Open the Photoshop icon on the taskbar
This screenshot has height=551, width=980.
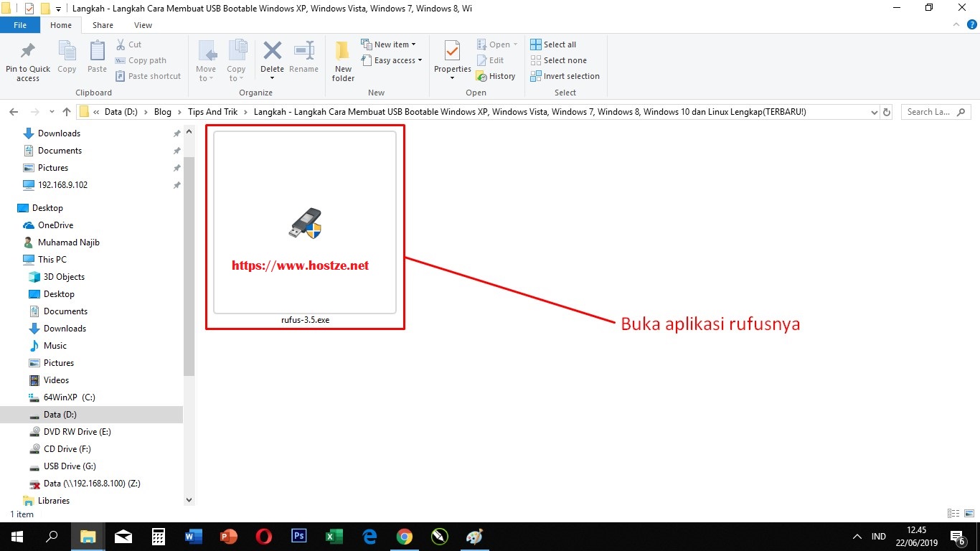[x=298, y=536]
